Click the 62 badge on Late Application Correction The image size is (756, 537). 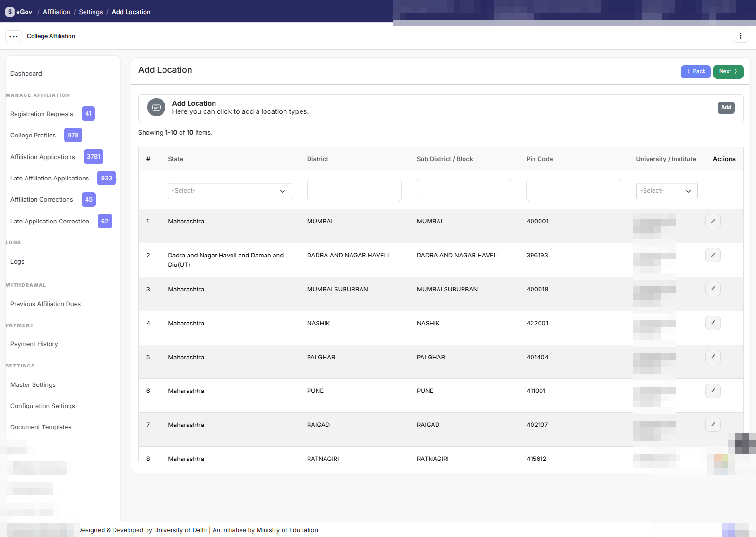point(105,221)
